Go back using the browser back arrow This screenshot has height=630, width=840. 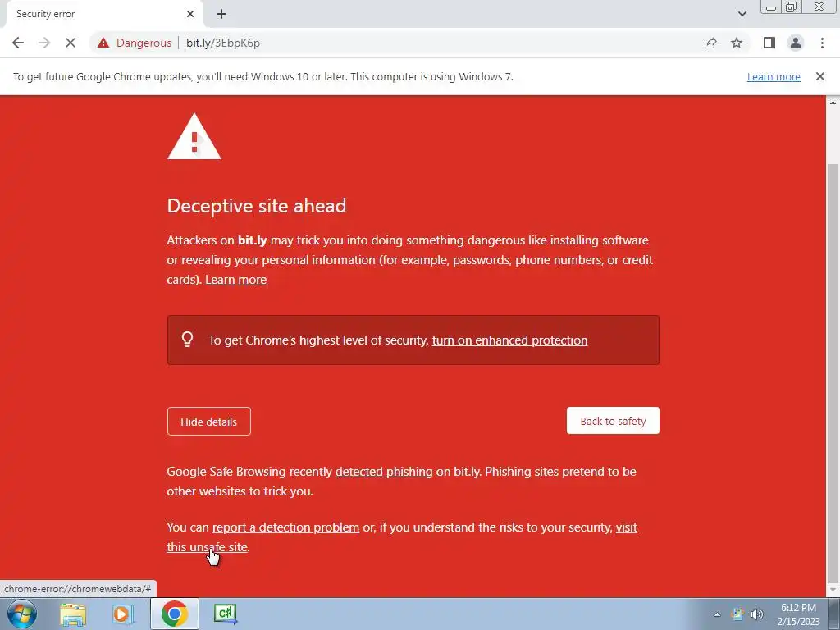coord(18,43)
